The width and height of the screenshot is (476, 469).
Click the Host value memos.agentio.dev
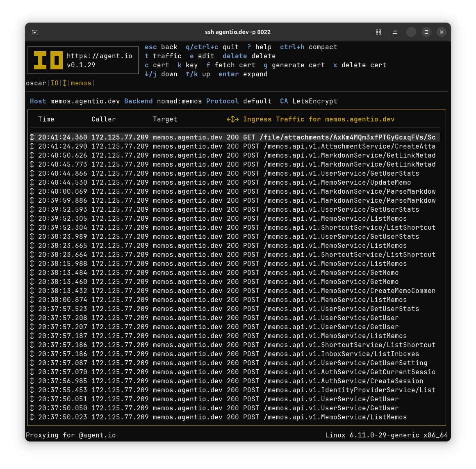85,101
